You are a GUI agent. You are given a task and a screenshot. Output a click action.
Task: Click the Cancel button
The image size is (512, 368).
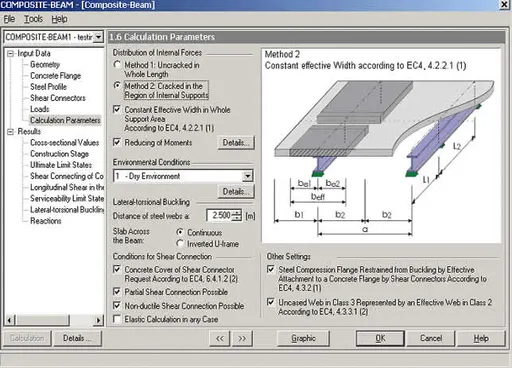tap(431, 338)
